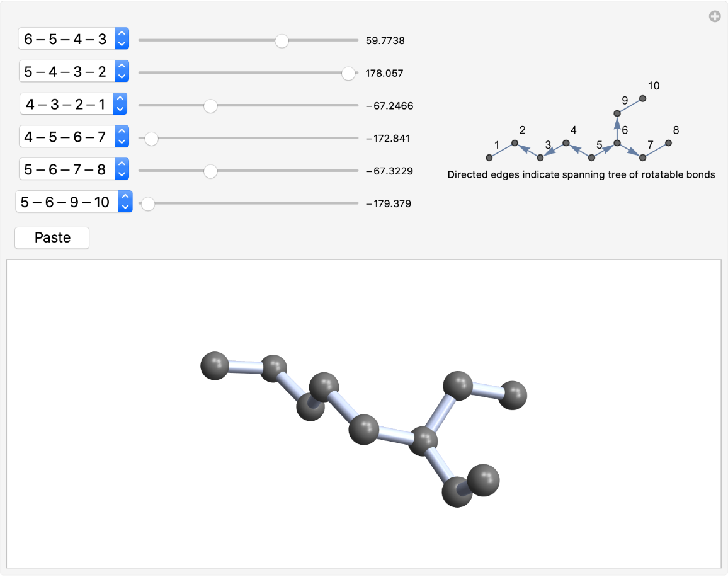
Task: Click the plus icon in top-right corner
Action: [x=715, y=17]
